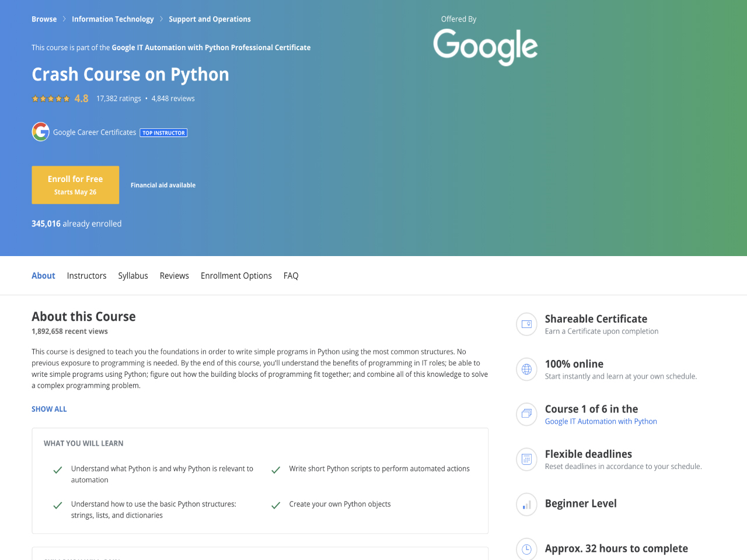Image resolution: width=747 pixels, height=560 pixels.
Task: Click the 4,848 reviews text
Action: (x=173, y=99)
